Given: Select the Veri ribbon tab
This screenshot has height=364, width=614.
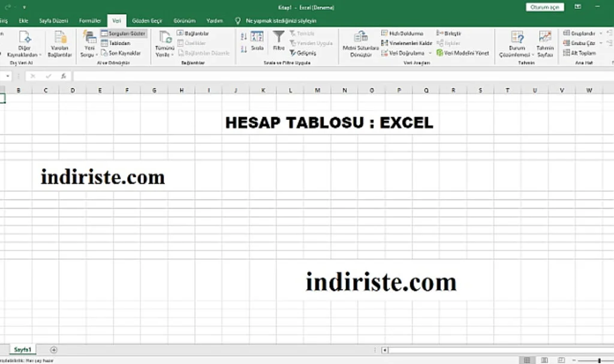Looking at the screenshot, I should pos(117,21).
